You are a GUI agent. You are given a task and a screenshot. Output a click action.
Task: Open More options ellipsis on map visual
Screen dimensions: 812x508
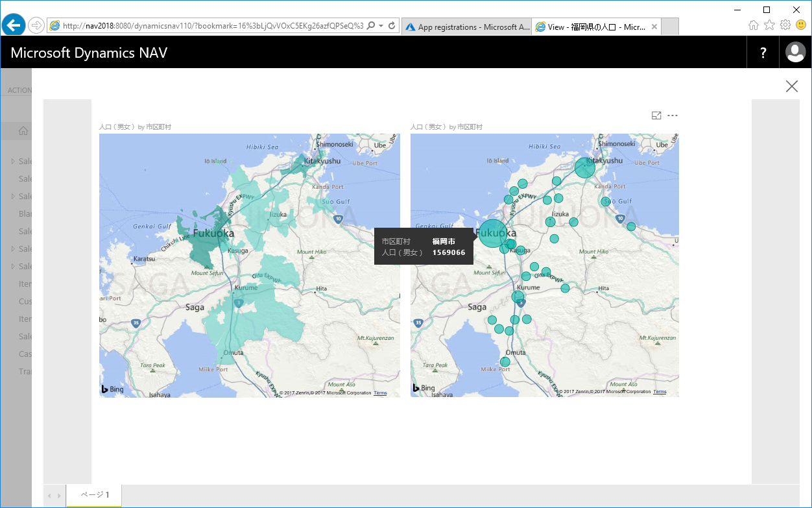point(673,115)
